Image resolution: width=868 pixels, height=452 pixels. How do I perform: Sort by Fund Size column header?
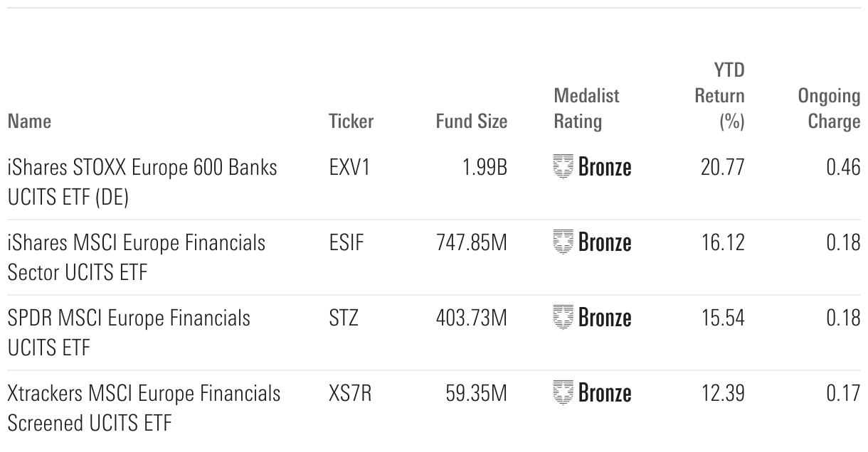tap(471, 122)
